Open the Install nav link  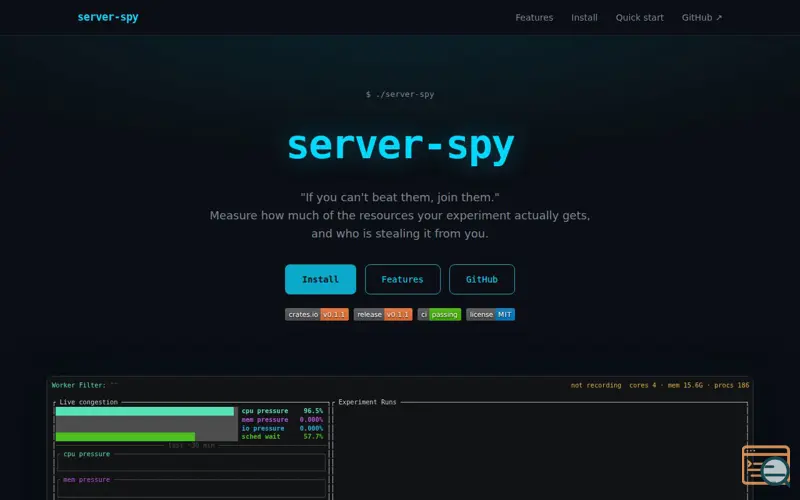[584, 17]
